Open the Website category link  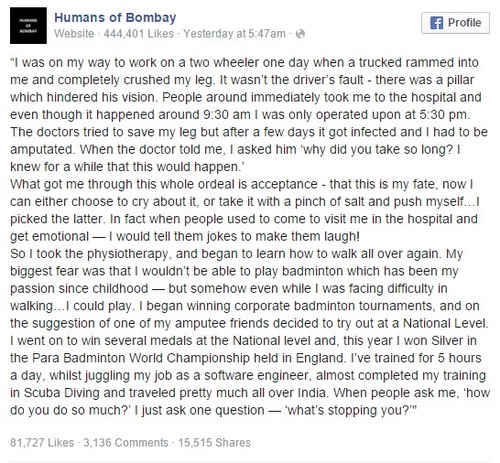74,34
